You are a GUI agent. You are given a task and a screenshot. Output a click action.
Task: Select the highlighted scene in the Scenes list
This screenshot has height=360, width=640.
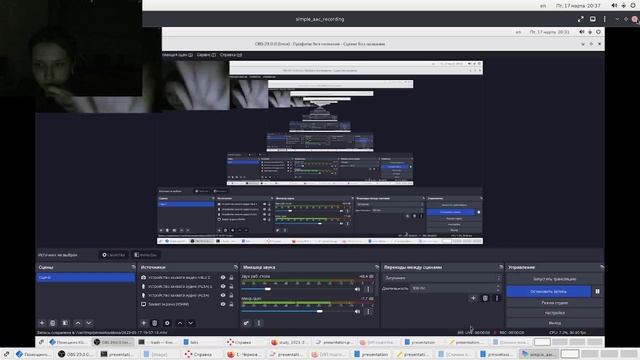(x=85, y=278)
